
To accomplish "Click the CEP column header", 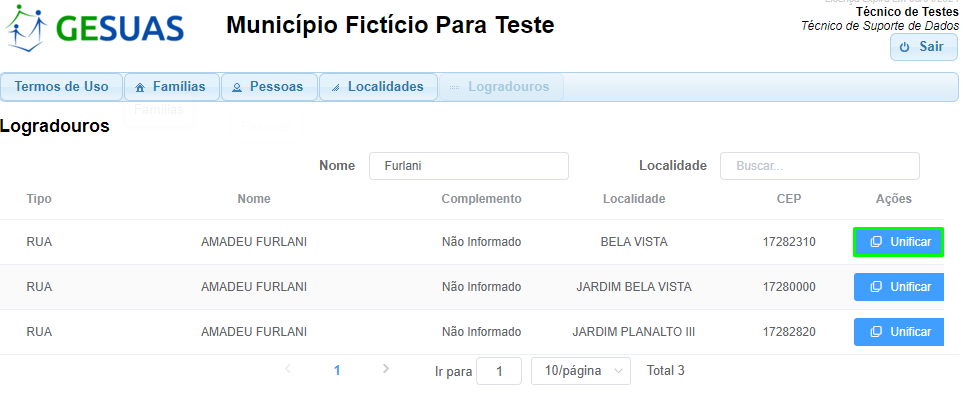I will point(789,199).
